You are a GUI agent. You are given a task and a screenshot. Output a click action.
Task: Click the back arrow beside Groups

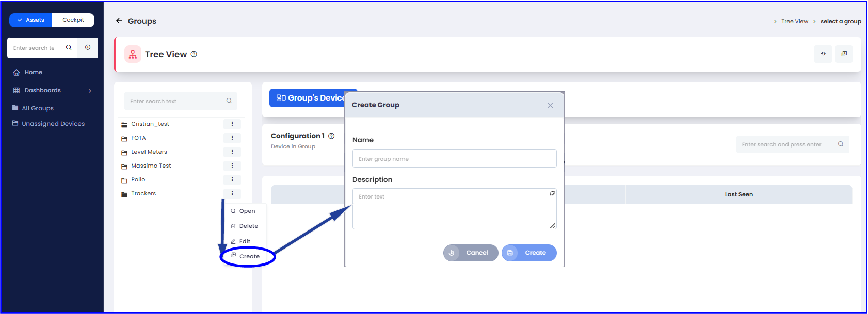coord(119,21)
